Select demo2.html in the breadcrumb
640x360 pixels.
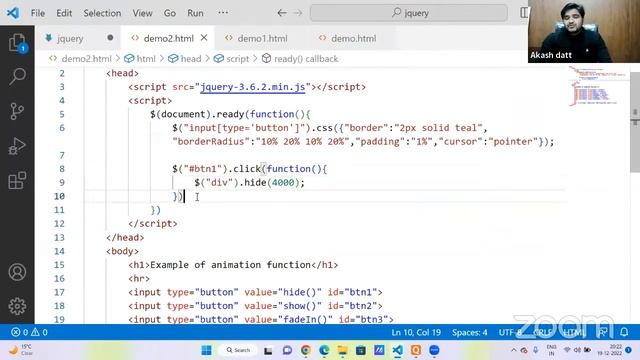pyautogui.click(x=86, y=59)
